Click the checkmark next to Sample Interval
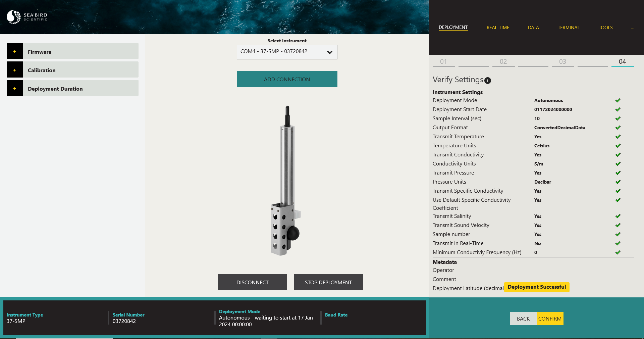The image size is (644, 339). pyautogui.click(x=618, y=118)
